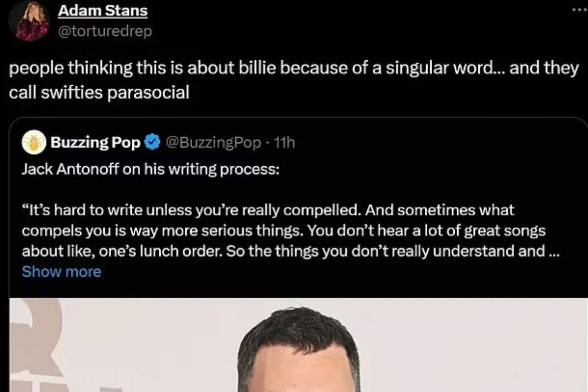Screen dimensions: 588x392
Task: Open the tweet timestamp showing 11h
Action: [x=284, y=142]
